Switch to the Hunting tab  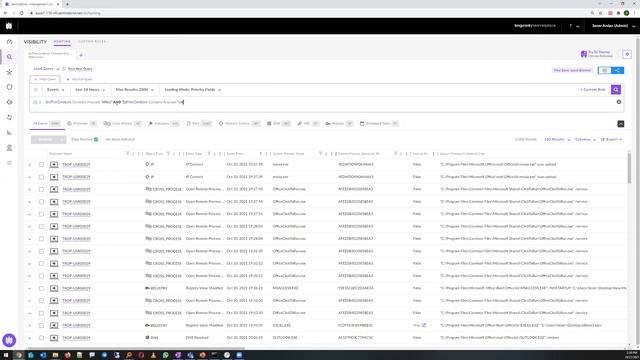click(x=62, y=42)
